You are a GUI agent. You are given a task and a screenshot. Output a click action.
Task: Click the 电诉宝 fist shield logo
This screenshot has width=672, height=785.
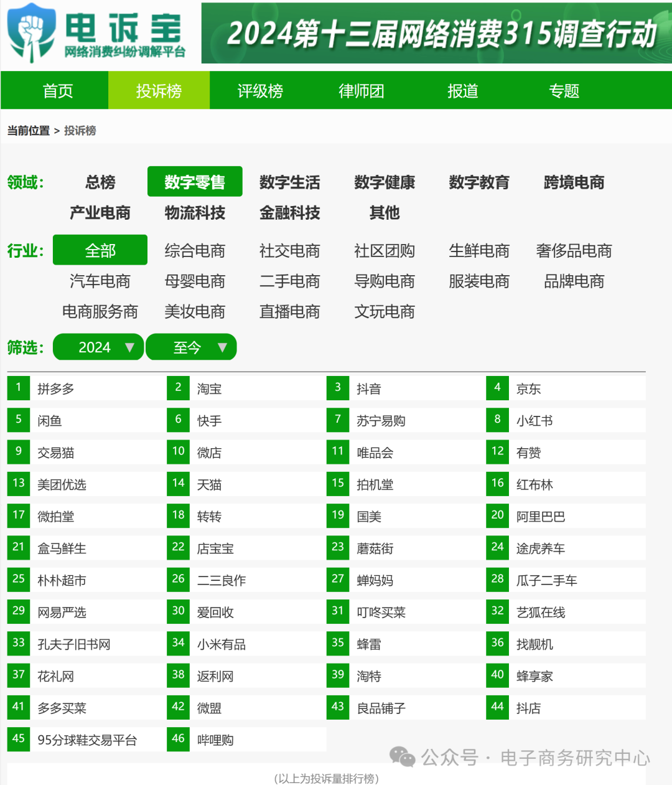(32, 31)
